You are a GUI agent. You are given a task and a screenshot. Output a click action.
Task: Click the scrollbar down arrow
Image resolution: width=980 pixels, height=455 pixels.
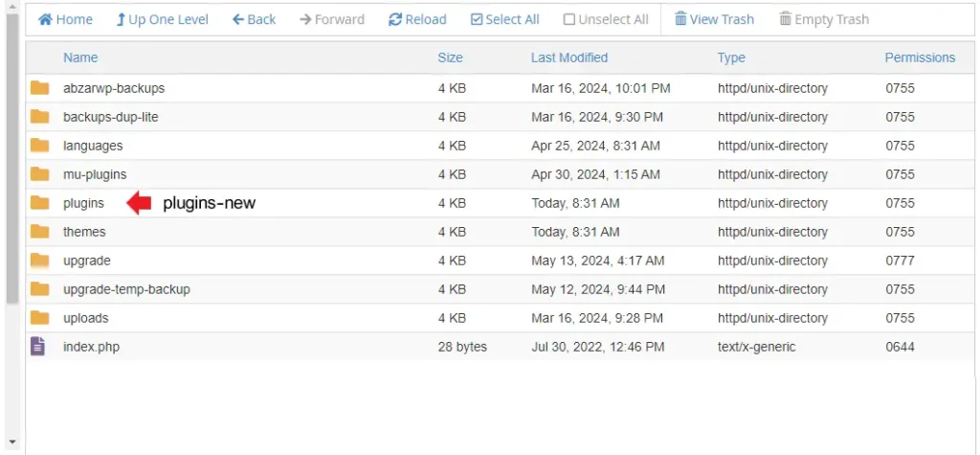click(11, 443)
